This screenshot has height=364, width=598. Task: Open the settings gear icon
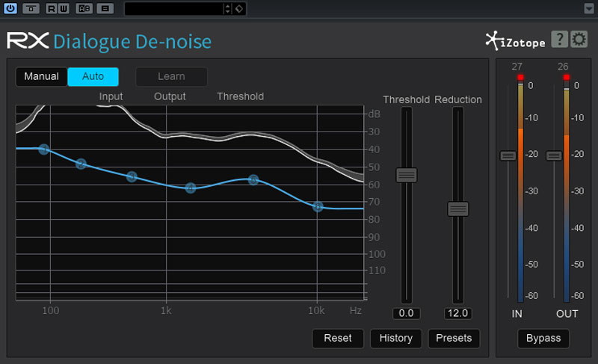579,40
